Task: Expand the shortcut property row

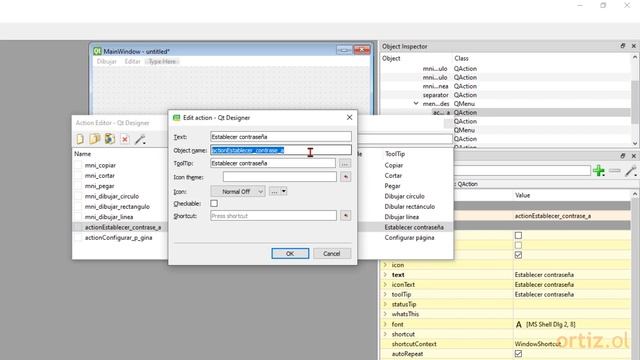Action: click(385, 334)
